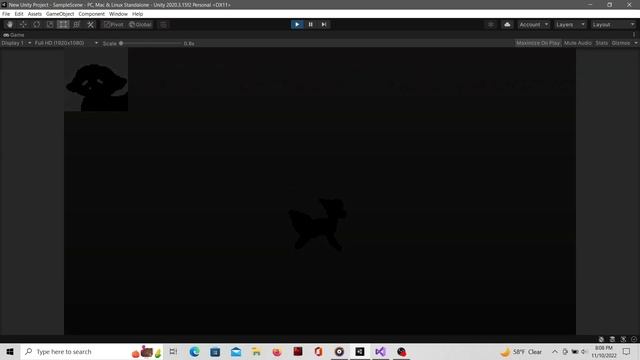
Task: Toggle Stats overlay
Action: (x=602, y=43)
